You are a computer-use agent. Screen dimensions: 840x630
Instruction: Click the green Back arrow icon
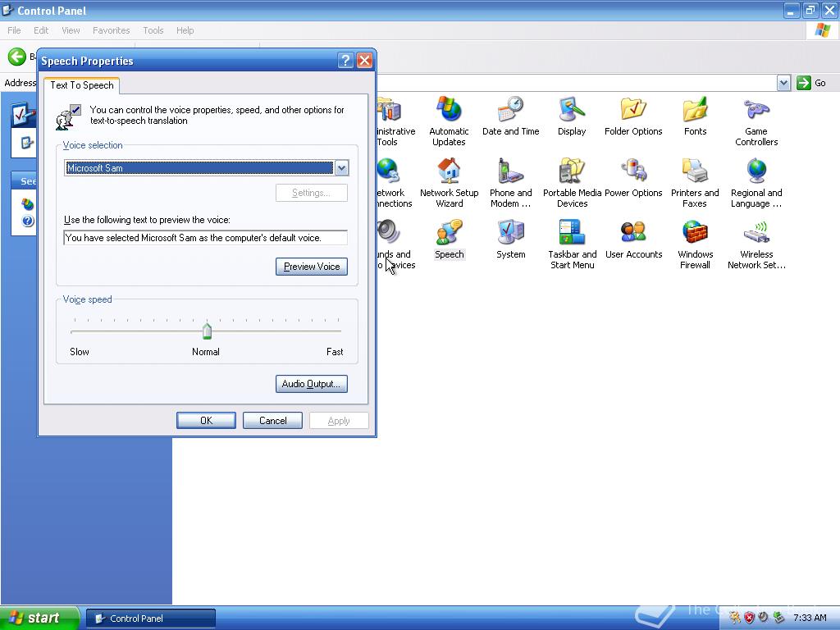pyautogui.click(x=17, y=57)
